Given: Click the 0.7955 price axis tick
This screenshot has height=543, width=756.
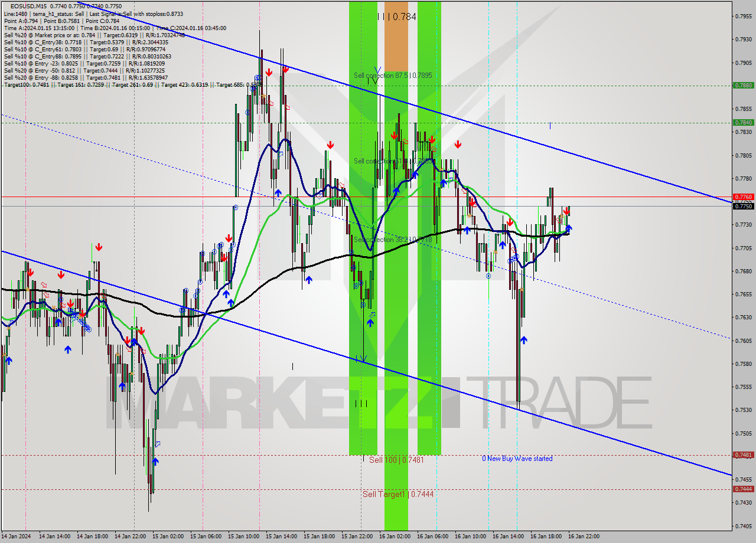Looking at the screenshot, I should pos(744,16).
